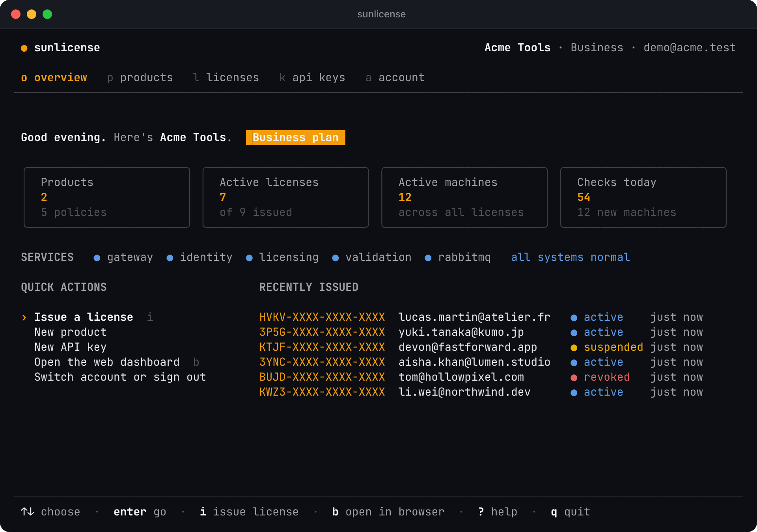The image size is (757, 532).
Task: Click the orange sunlicense logo dot
Action: [x=24, y=48]
